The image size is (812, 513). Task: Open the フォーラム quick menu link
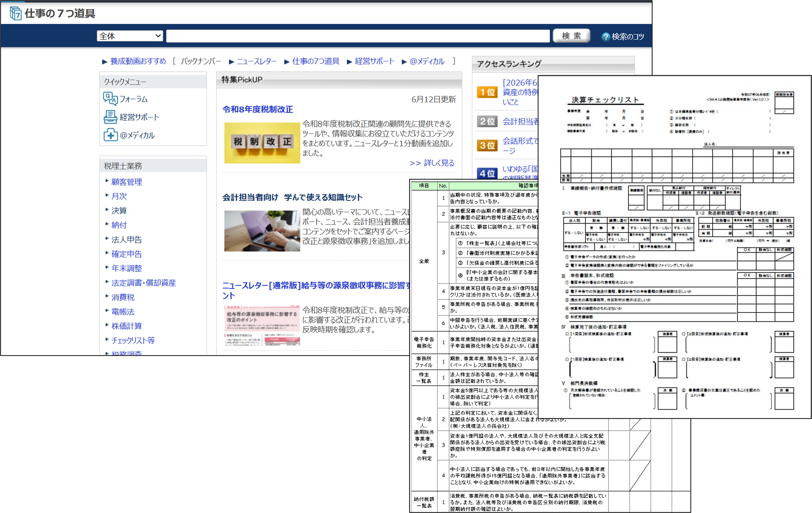(134, 99)
